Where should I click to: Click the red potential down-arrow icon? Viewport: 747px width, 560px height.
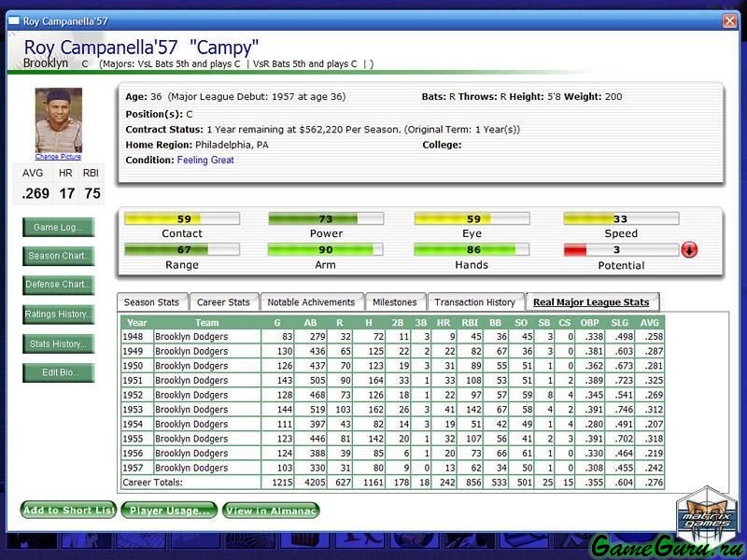689,249
